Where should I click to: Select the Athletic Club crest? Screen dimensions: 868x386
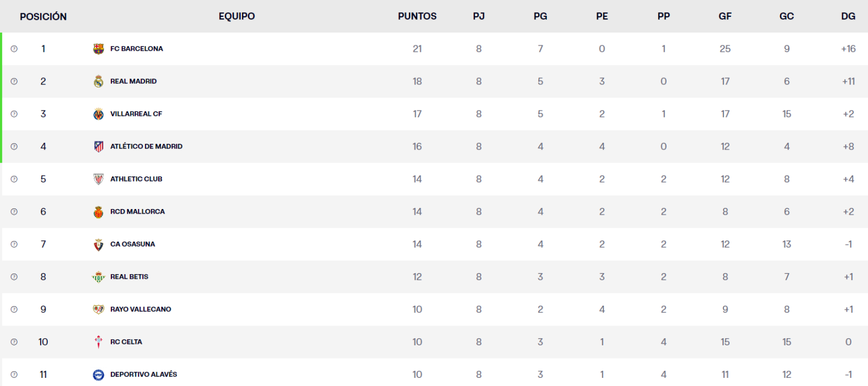tap(99, 179)
